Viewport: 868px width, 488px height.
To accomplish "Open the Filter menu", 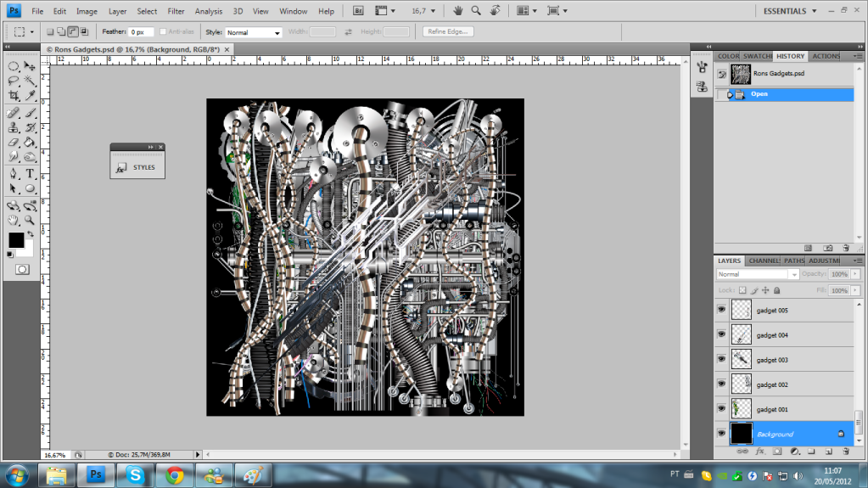I will tap(176, 11).
